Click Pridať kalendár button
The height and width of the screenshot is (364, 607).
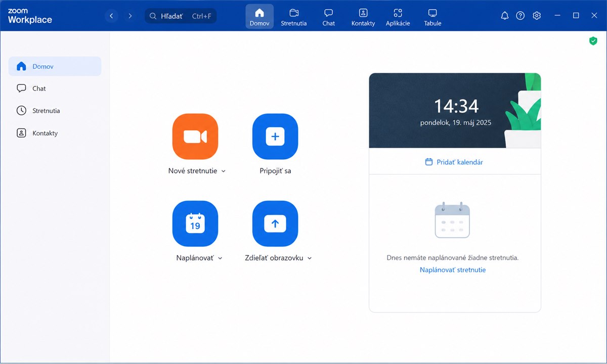[x=454, y=162]
